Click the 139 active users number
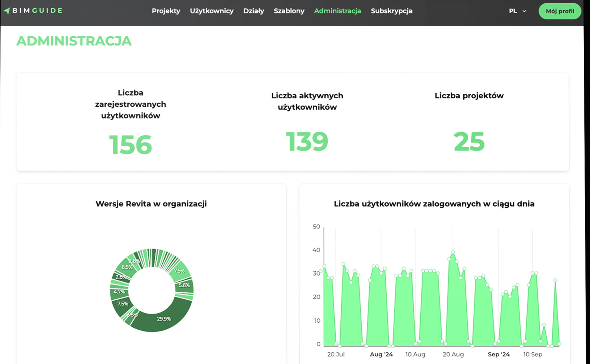This screenshot has width=590, height=364. click(307, 141)
